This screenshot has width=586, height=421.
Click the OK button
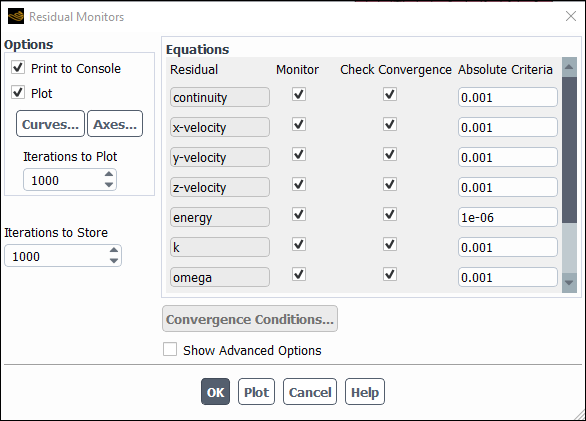[215, 392]
